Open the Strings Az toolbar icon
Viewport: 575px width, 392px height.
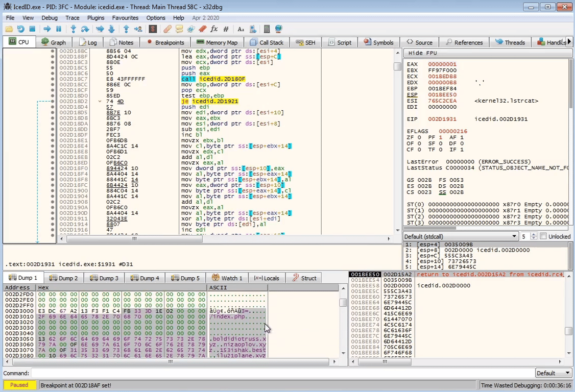[x=241, y=29]
